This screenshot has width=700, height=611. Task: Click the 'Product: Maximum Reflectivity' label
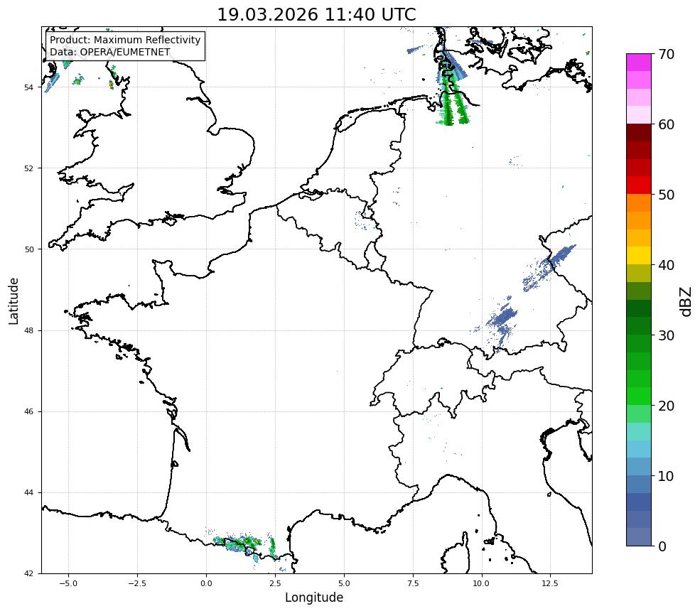125,40
